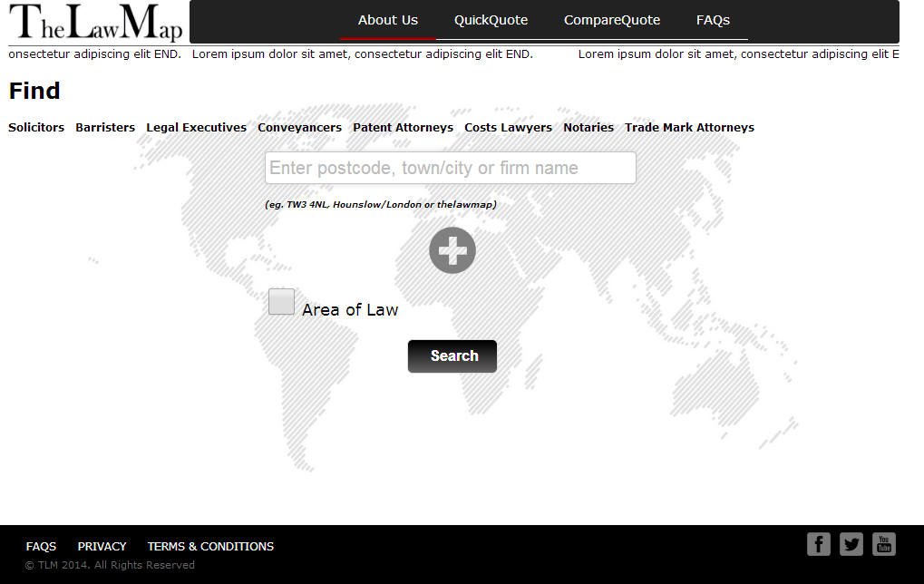Toggle the Area of Law checkbox

[x=281, y=302]
